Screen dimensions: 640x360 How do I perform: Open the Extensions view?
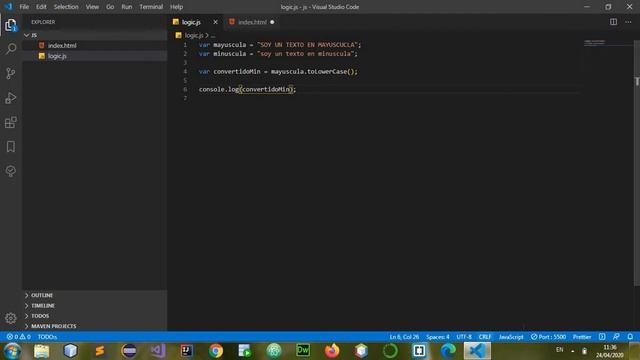pos(11,122)
